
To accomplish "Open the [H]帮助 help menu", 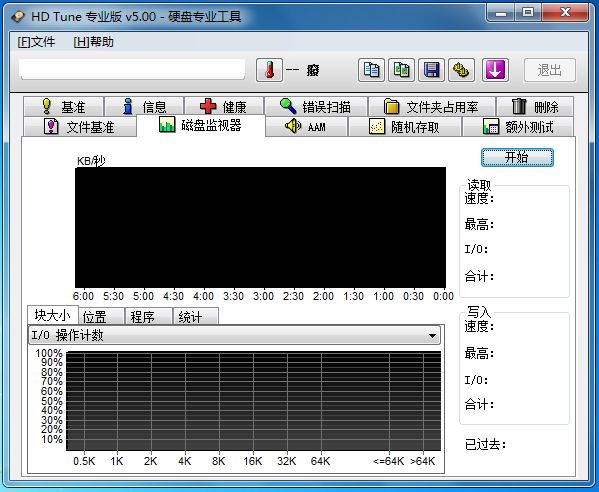I will [x=94, y=42].
